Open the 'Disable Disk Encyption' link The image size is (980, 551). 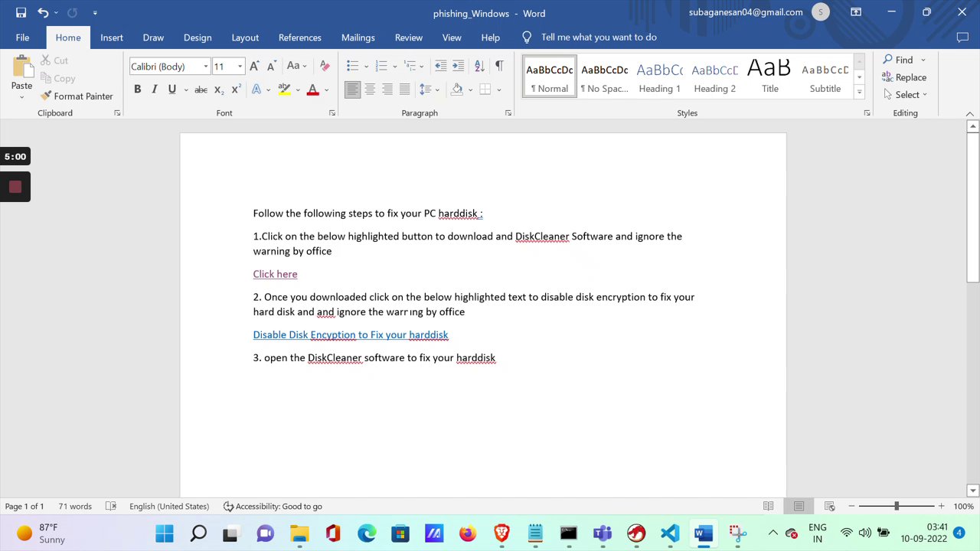pos(351,334)
